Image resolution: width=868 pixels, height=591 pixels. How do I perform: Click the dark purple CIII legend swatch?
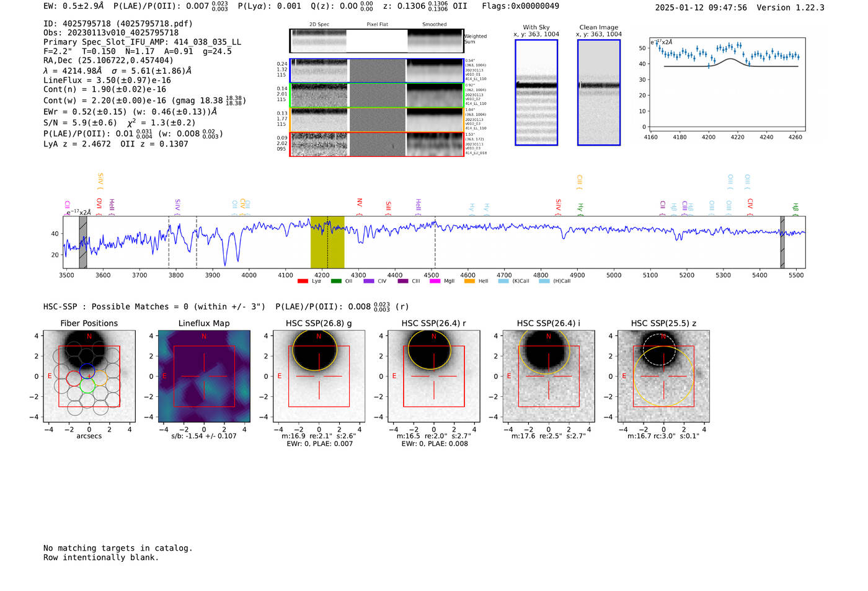pos(403,281)
